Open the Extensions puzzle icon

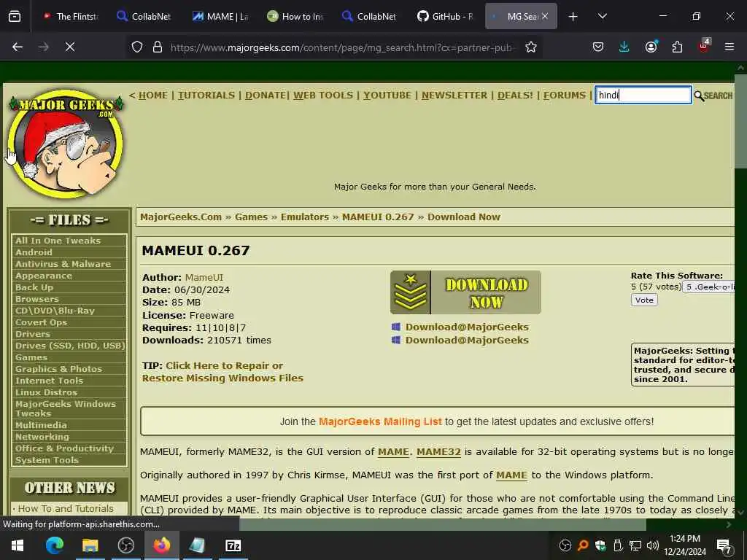(x=677, y=47)
